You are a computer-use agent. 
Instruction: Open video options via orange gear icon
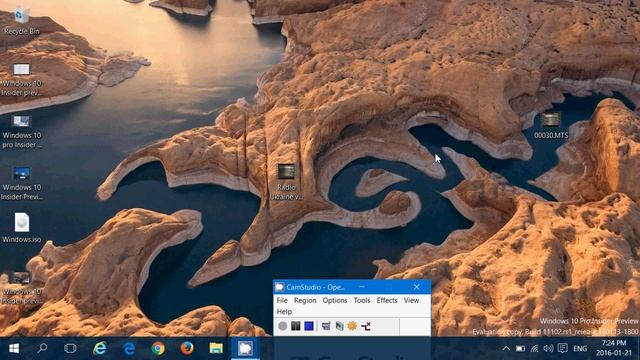(352, 326)
